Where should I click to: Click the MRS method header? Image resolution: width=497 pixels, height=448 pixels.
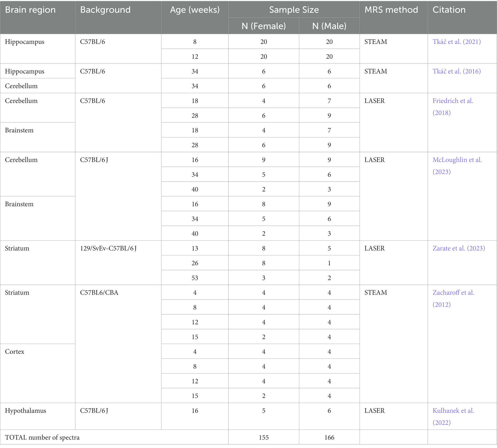(391, 10)
